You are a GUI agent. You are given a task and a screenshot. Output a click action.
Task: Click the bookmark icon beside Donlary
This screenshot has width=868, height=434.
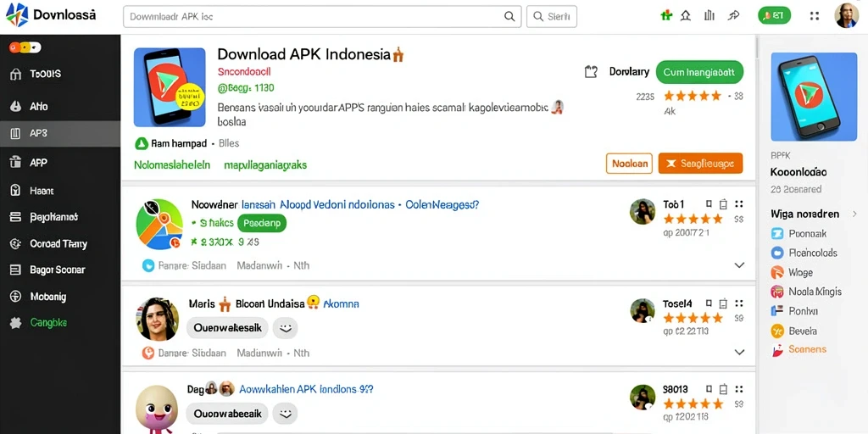(x=591, y=72)
